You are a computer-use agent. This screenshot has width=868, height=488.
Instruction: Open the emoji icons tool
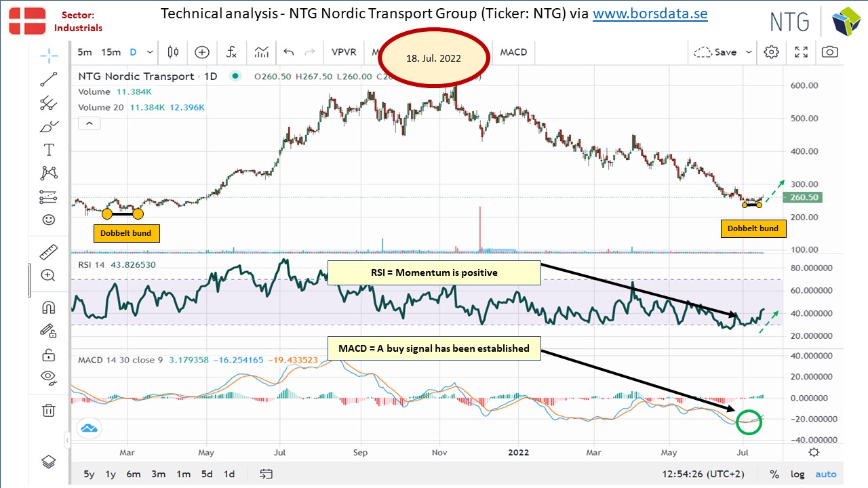[x=48, y=220]
